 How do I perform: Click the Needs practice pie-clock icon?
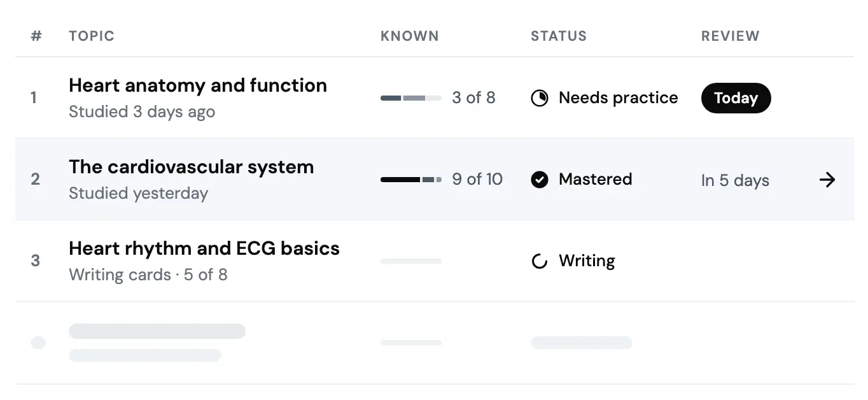(540, 98)
